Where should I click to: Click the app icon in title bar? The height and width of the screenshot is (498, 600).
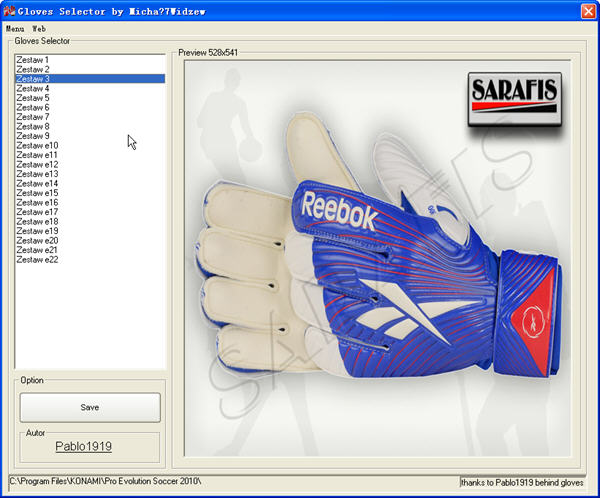(x=9, y=11)
